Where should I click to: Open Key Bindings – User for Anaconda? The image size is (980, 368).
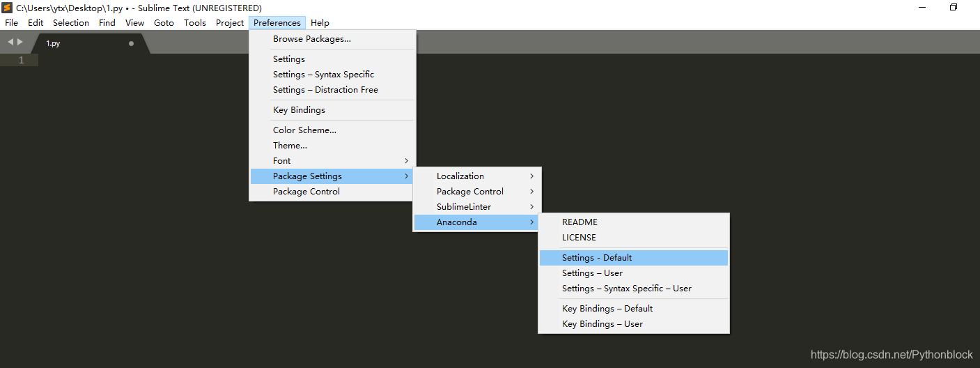(x=634, y=324)
